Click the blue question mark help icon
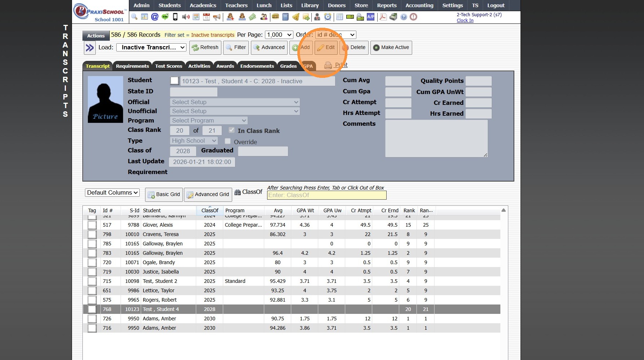Screen dimensions: 644x360 (x=404, y=17)
